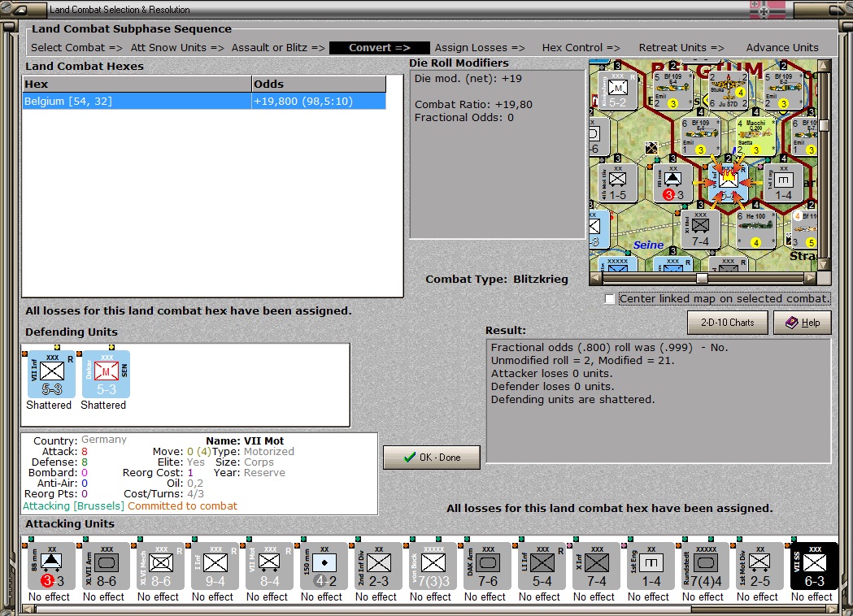853x616 pixels.
Task: Choose the 1st Eng 1-4 engineer unit
Action: coord(651,566)
